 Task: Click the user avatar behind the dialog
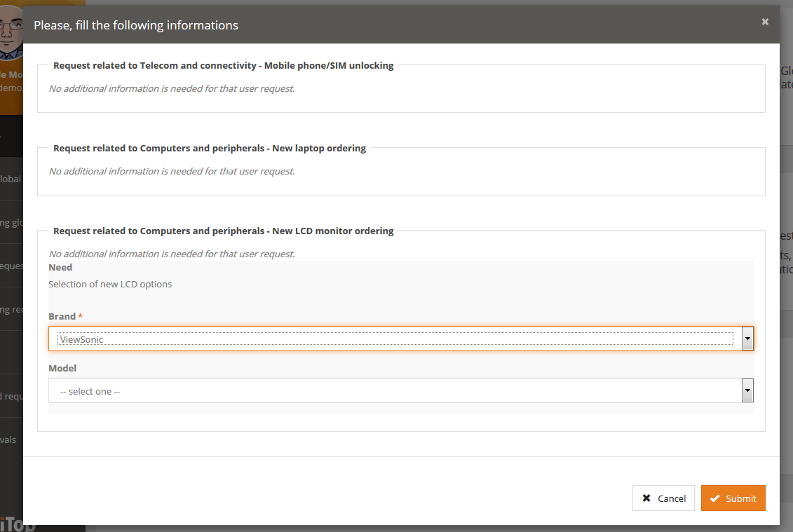click(x=11, y=32)
